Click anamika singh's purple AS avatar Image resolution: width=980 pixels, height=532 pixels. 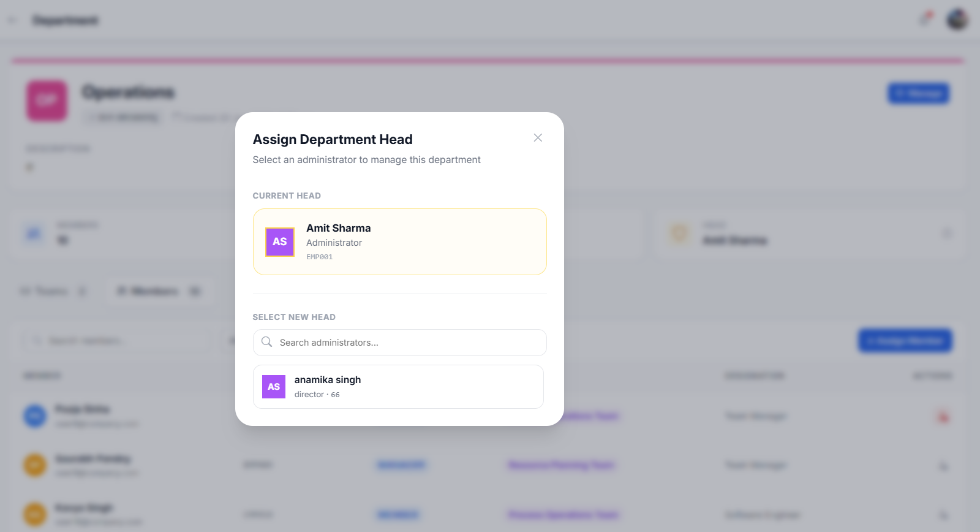coord(274,387)
